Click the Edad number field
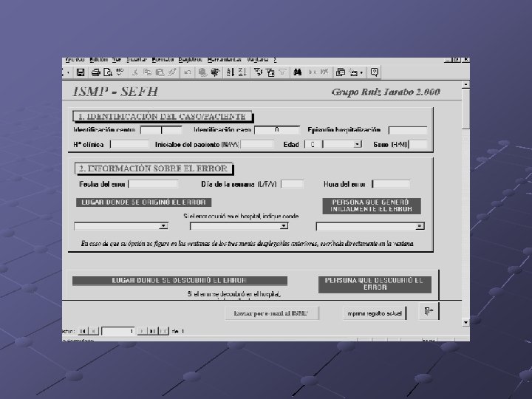The height and width of the screenshot is (399, 532). click(x=313, y=145)
